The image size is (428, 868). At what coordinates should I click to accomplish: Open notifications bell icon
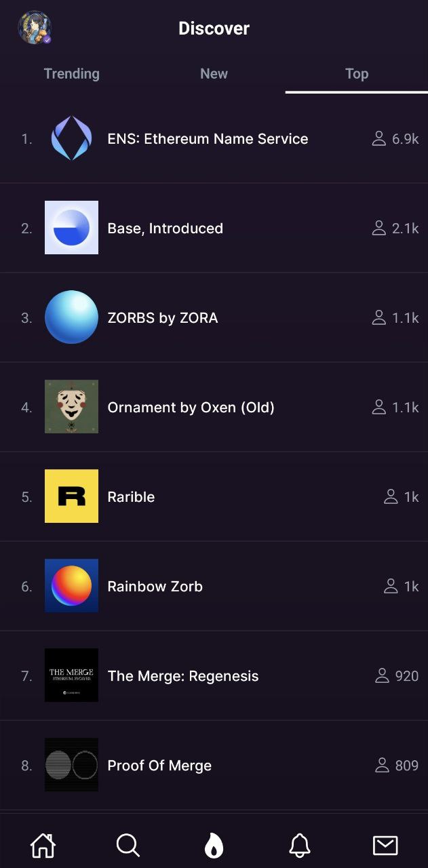point(300,845)
